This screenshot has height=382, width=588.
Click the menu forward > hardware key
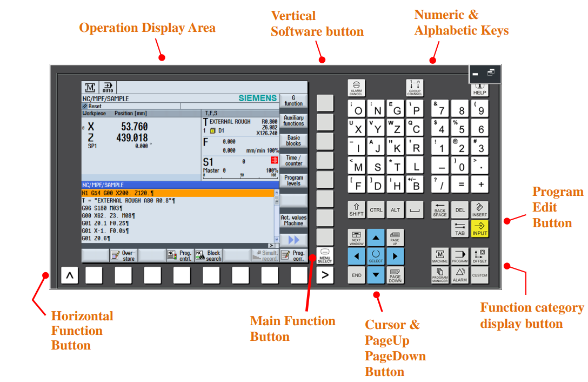(325, 275)
